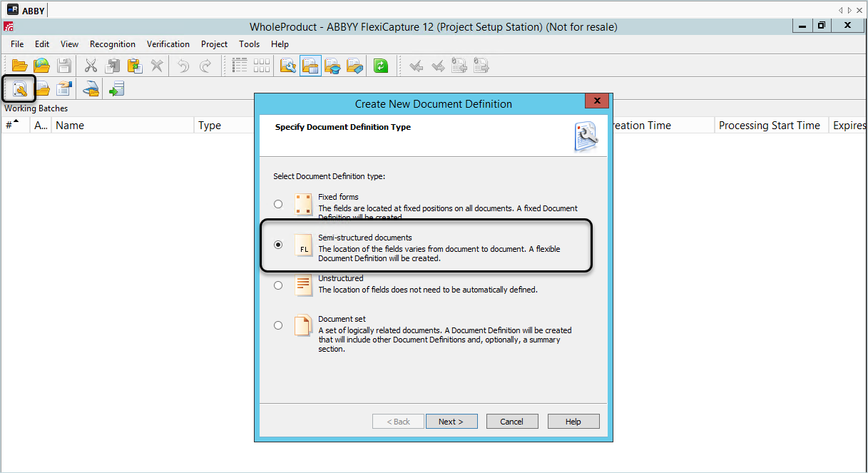
Task: Click the Undo arrow icon
Action: 183,66
